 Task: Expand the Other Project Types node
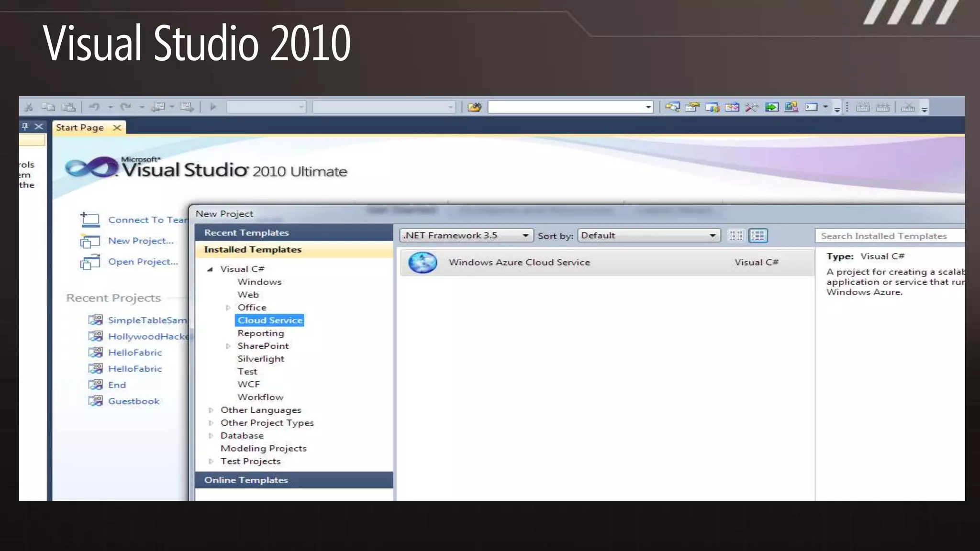pos(211,423)
